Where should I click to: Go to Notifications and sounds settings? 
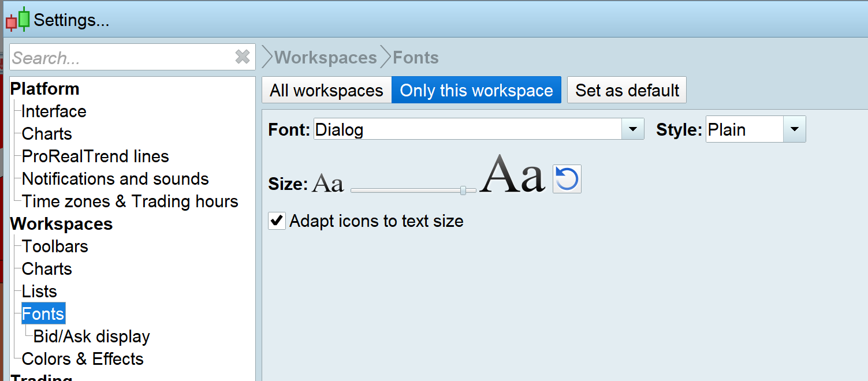pyautogui.click(x=115, y=179)
